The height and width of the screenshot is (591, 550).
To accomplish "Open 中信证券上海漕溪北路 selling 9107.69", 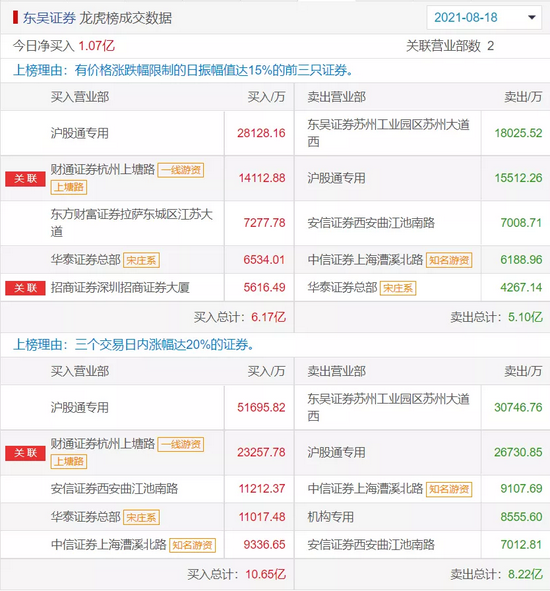I will pos(365,489).
